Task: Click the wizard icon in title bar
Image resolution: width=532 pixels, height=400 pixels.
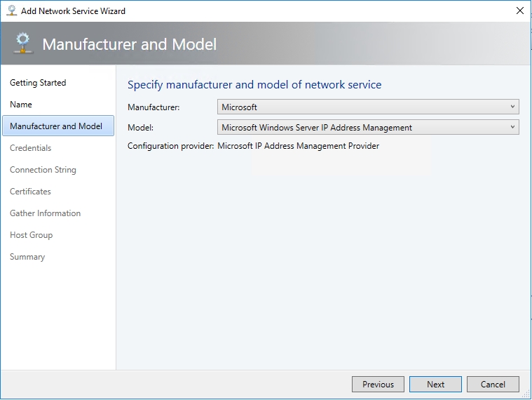Action: [11, 11]
